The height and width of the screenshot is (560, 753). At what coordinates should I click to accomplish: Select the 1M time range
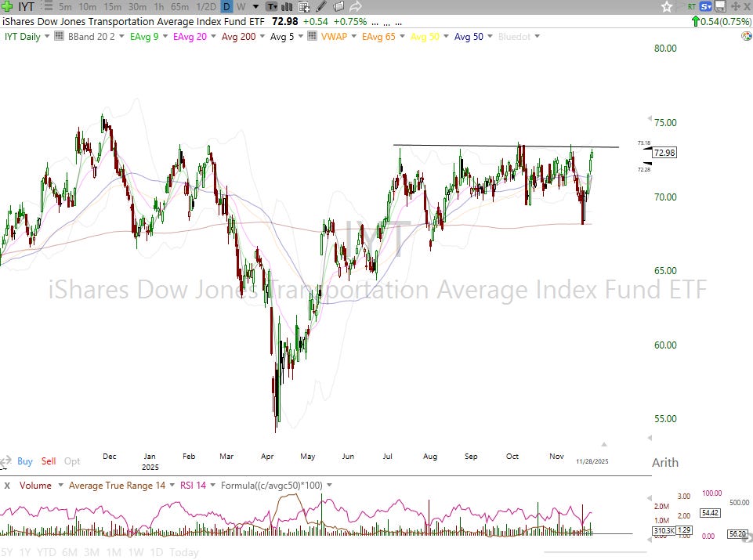click(x=114, y=552)
